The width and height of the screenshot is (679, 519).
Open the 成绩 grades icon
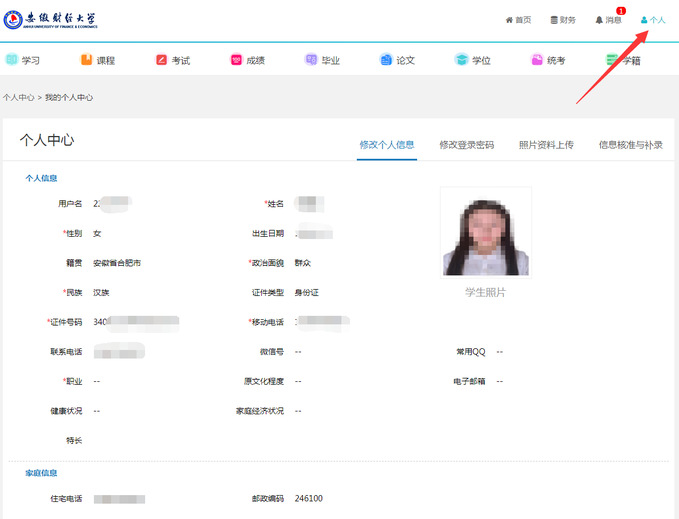pyautogui.click(x=236, y=60)
